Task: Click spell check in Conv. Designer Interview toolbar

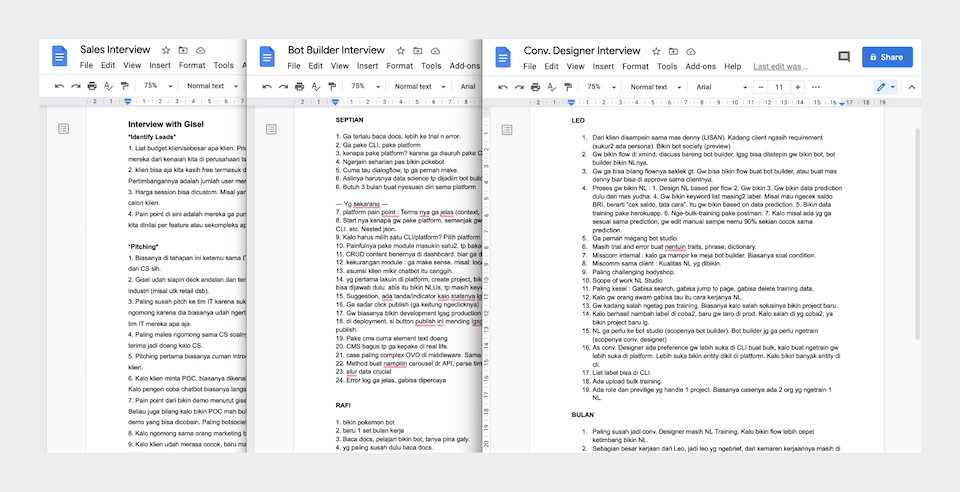Action: [552, 87]
